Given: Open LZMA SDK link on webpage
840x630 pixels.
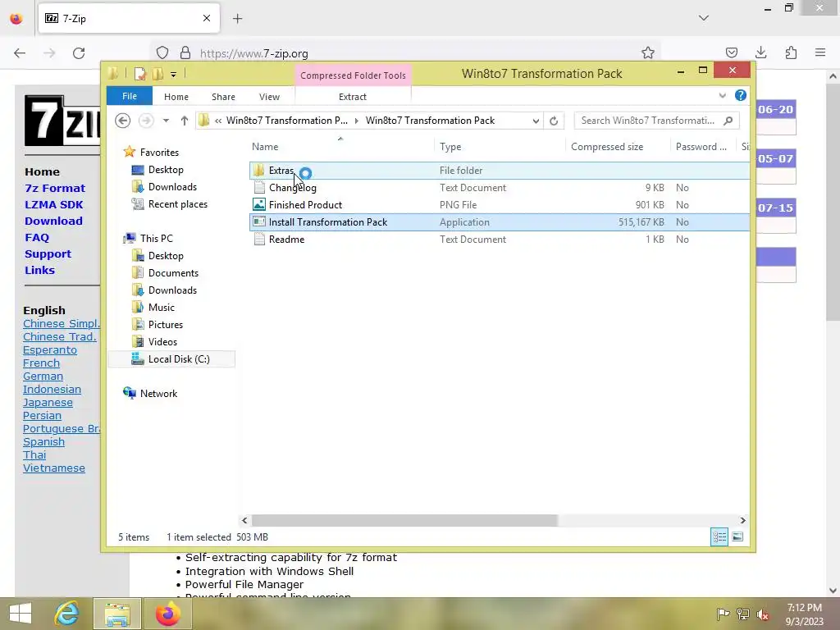Looking at the screenshot, I should click(54, 204).
